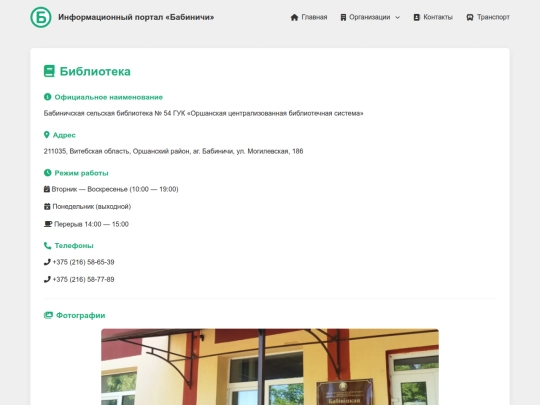This screenshot has width=540, height=405.
Task: Click the address line starting with 211035
Action: pyautogui.click(x=173, y=151)
